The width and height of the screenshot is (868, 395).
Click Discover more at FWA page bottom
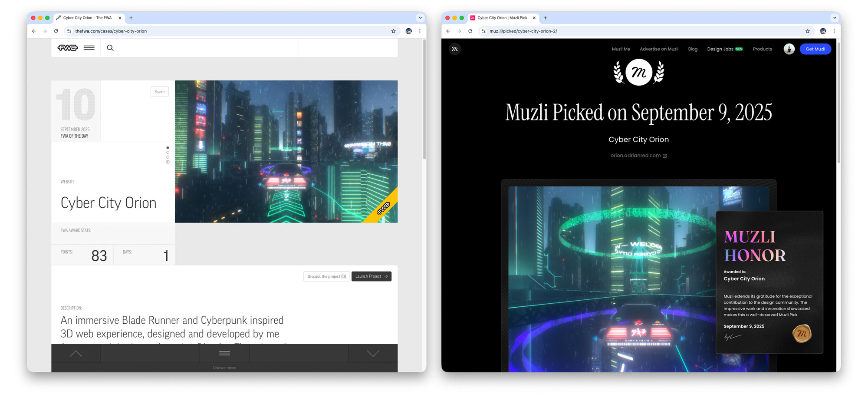click(x=224, y=368)
